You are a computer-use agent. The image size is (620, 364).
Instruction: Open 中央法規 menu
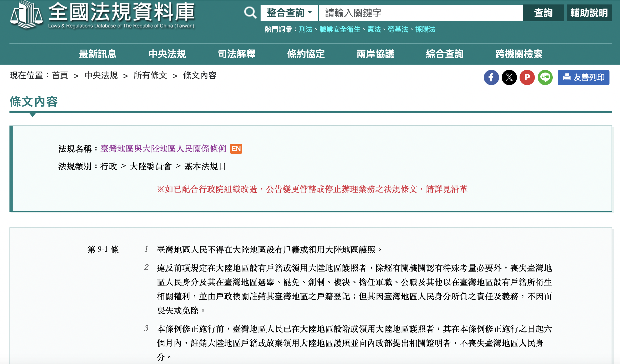(167, 54)
